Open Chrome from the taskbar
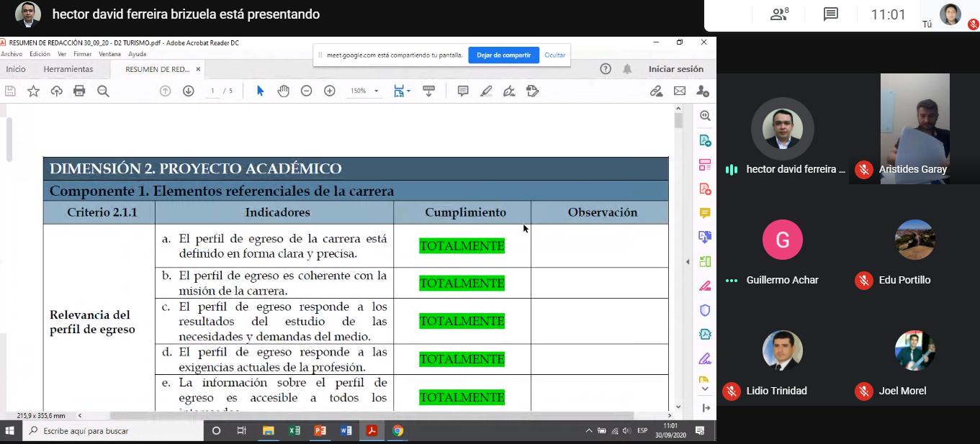The image size is (980, 444). [x=397, y=431]
